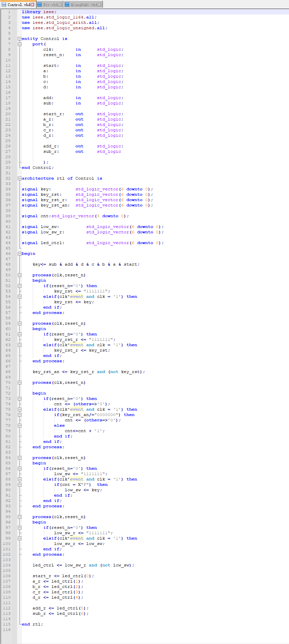Image resolution: width=289 pixels, height=644 pixels.
Task: Click 'cnt:std_logic_vector' on line 39
Action: click(x=67, y=216)
